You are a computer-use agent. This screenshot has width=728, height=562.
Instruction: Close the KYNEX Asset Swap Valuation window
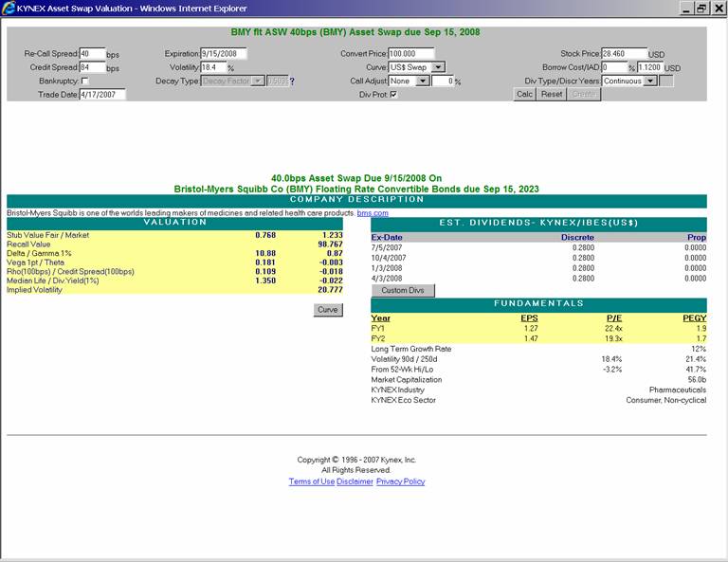[719, 9]
